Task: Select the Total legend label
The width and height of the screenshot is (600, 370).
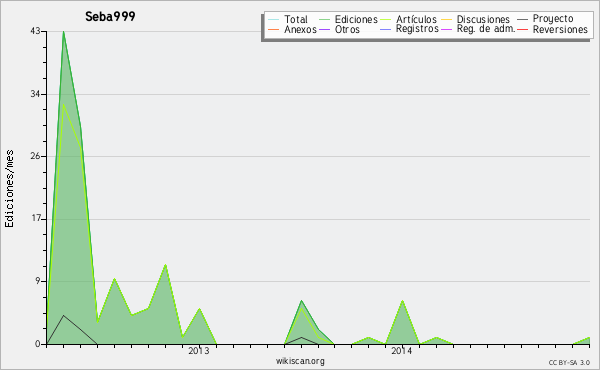Action: tap(296, 19)
